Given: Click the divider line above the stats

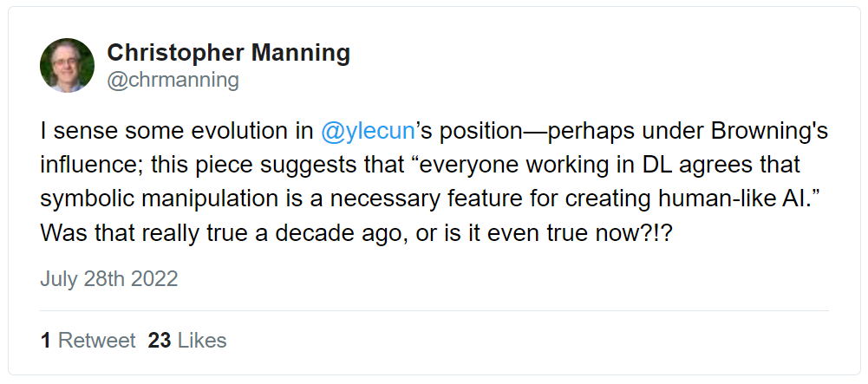Looking at the screenshot, I should point(434,310).
